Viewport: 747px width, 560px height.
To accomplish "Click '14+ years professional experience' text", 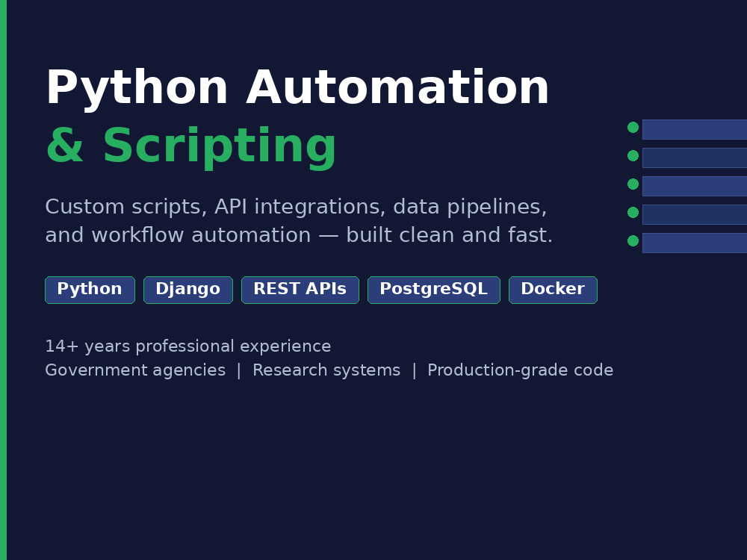I will [x=187, y=346].
